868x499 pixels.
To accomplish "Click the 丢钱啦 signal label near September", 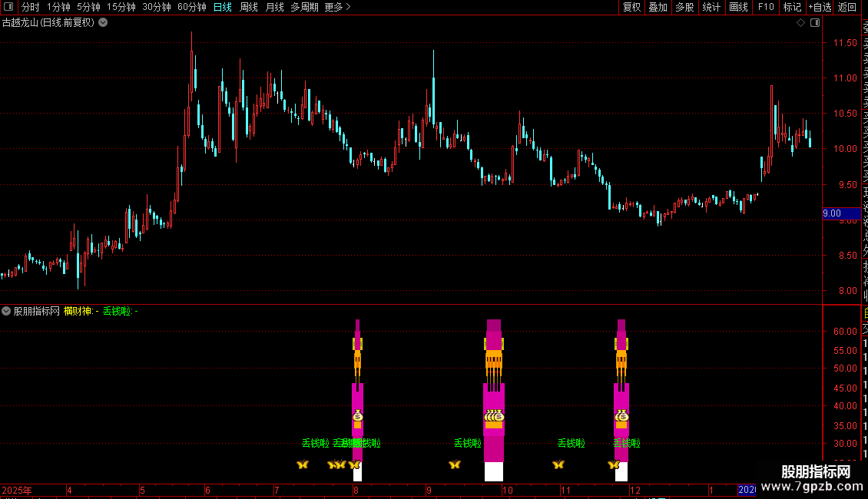I will pos(468,443).
